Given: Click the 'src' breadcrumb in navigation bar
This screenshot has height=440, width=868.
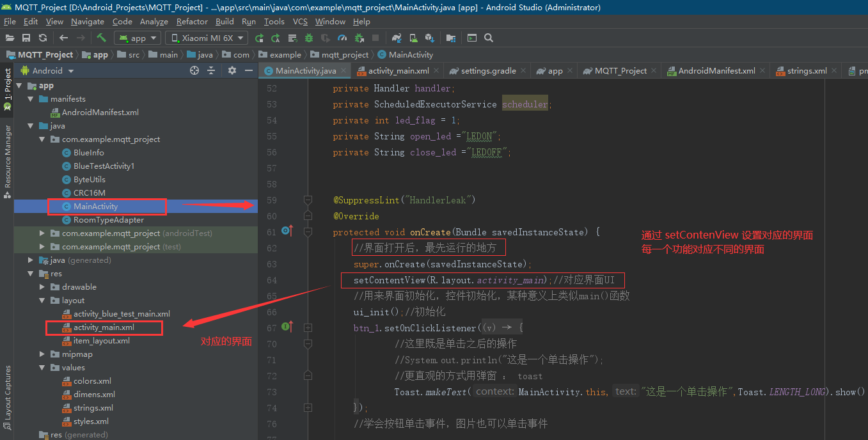Looking at the screenshot, I should (128, 54).
